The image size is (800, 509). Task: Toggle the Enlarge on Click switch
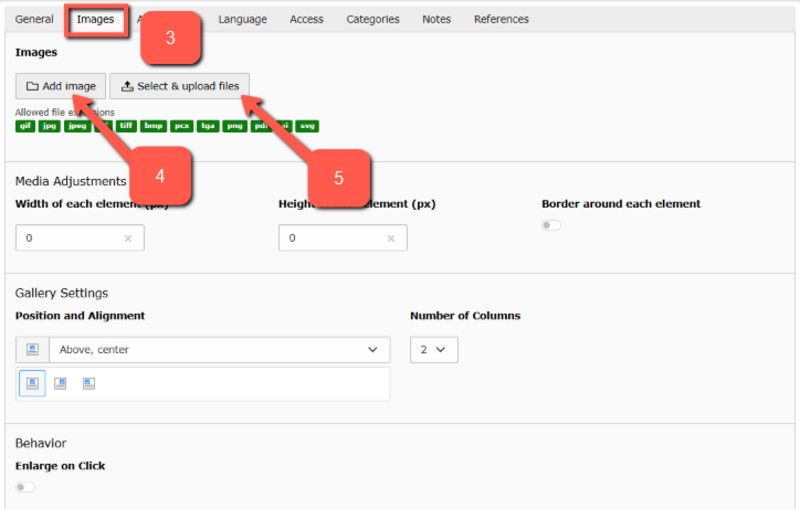25,487
